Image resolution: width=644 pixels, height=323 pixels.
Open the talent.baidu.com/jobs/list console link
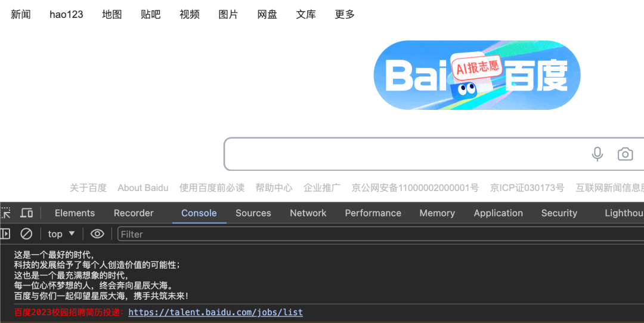click(x=216, y=312)
